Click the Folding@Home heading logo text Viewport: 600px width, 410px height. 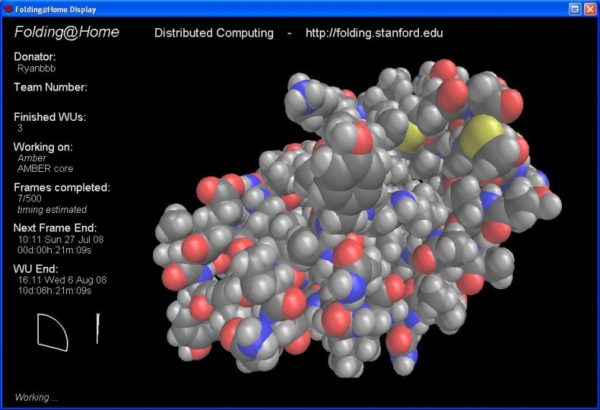pyautogui.click(x=66, y=32)
